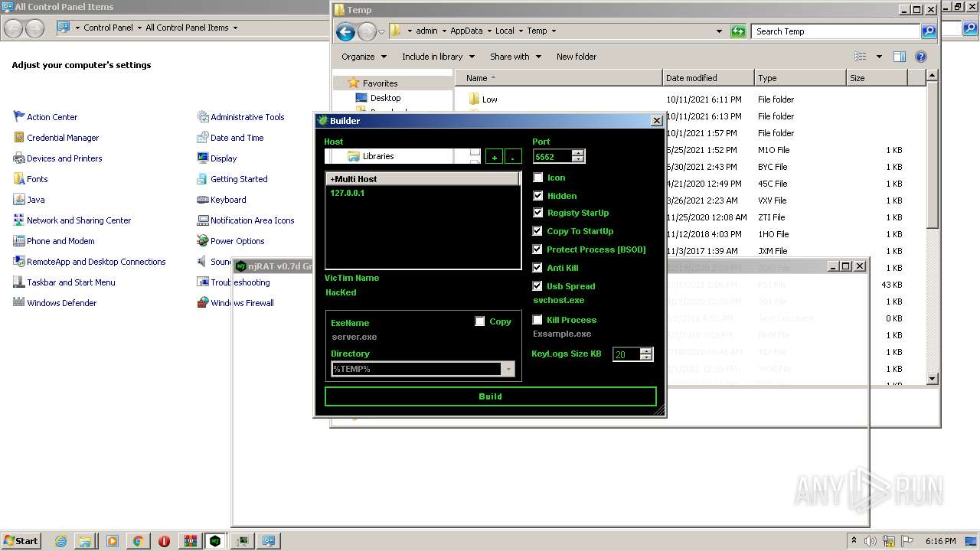The width and height of the screenshot is (980, 551).
Task: Click New folder in Temp toolbar
Action: coord(577,57)
